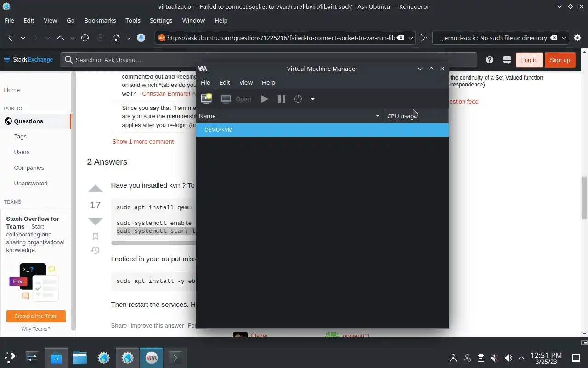Open View menu in Virtual Machine Manager
Screen dimensions: 588x368
coord(246,82)
